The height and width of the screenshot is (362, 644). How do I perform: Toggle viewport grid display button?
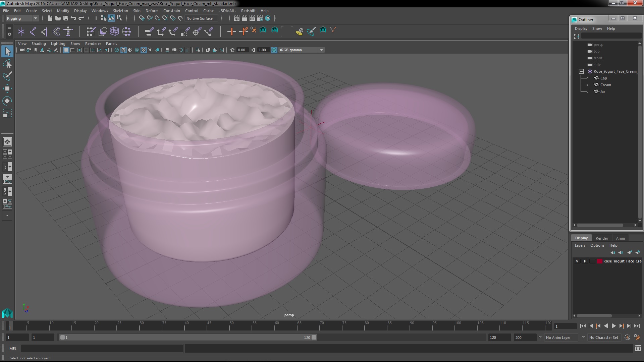click(x=66, y=50)
